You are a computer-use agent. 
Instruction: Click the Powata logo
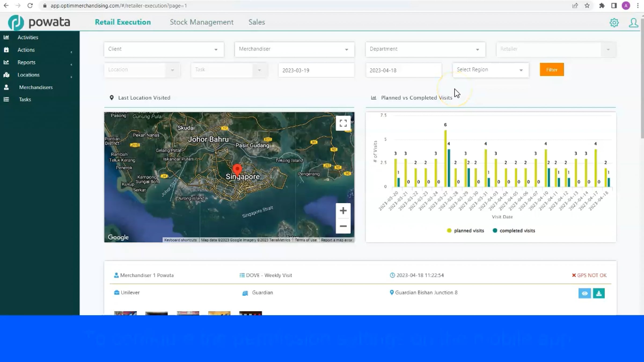tap(39, 22)
